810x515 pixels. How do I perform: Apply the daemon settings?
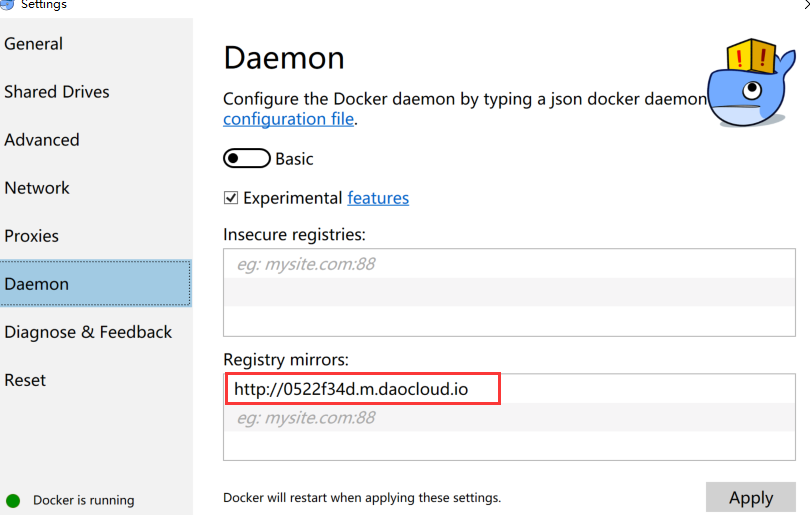point(751,497)
